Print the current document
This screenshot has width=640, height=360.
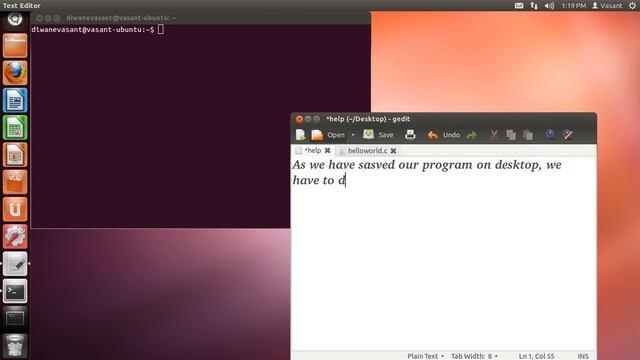coord(410,135)
